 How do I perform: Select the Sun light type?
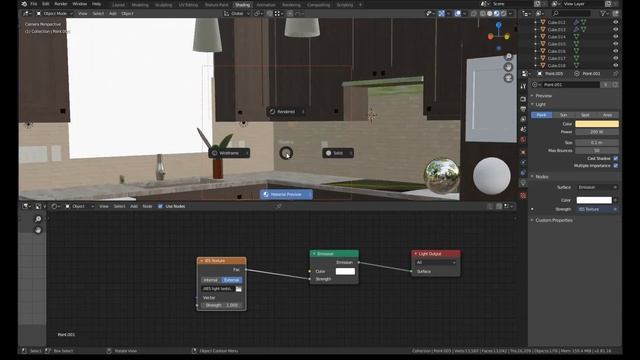(563, 115)
